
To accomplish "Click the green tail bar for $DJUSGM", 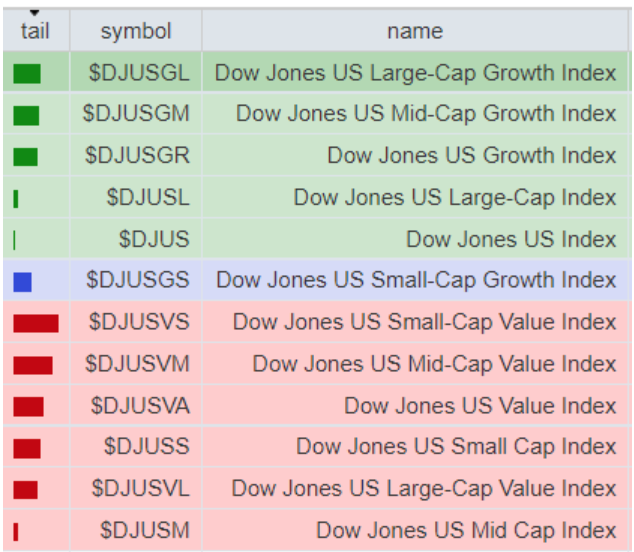I will coord(27,115).
